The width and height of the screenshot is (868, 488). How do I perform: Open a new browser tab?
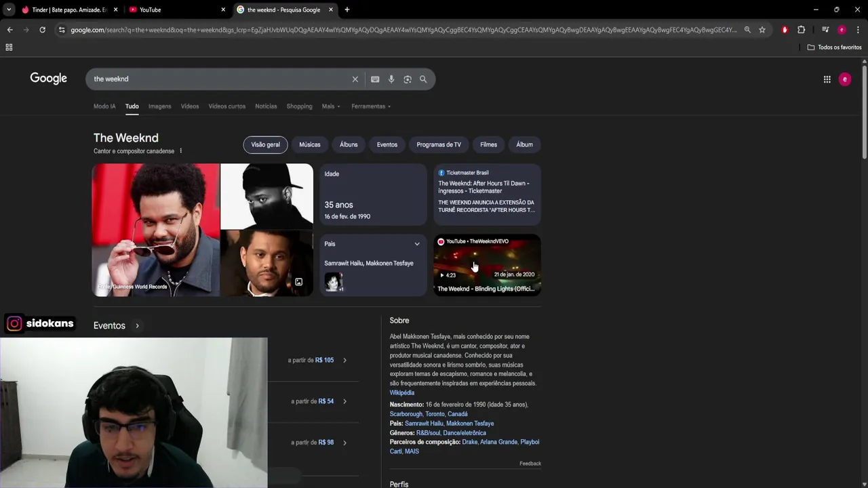point(347,9)
